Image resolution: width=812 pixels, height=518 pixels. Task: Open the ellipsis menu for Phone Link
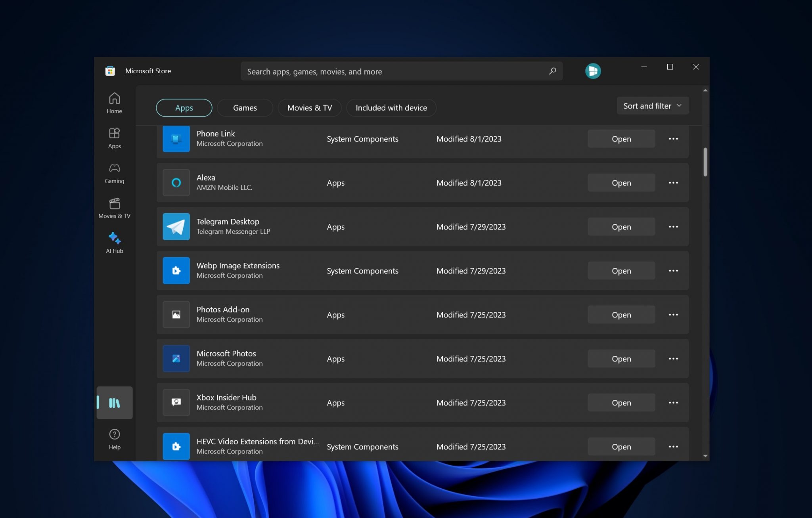coord(673,139)
